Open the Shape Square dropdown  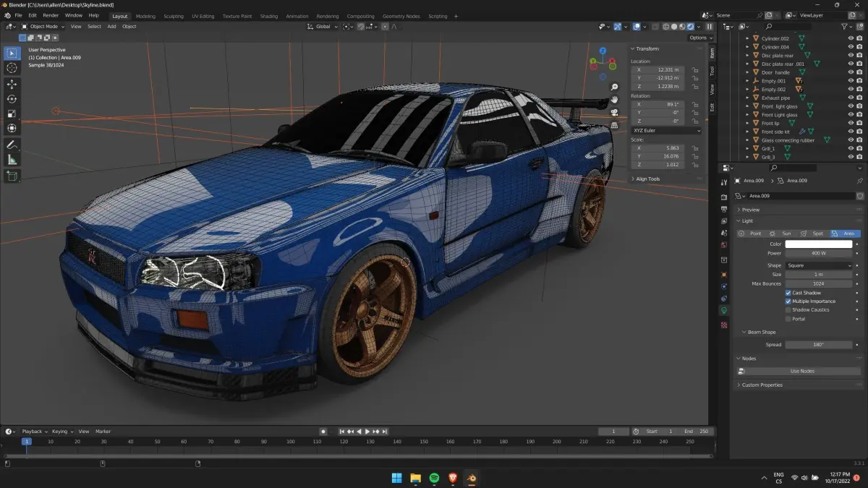point(819,265)
